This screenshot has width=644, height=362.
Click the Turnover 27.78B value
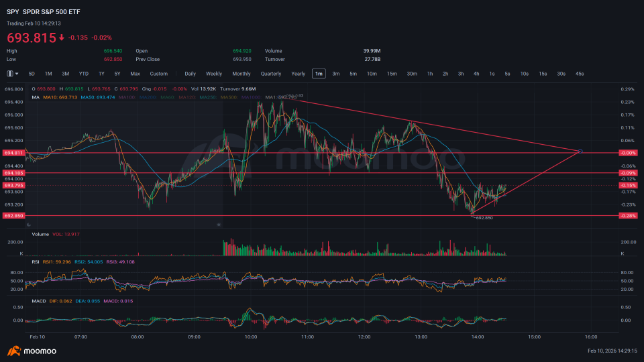click(x=372, y=60)
